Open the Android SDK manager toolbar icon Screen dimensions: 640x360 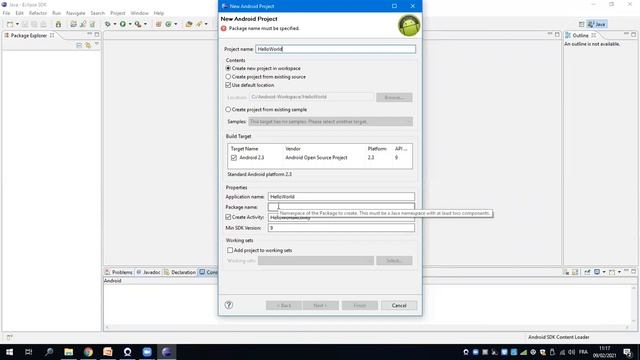pos(58,24)
